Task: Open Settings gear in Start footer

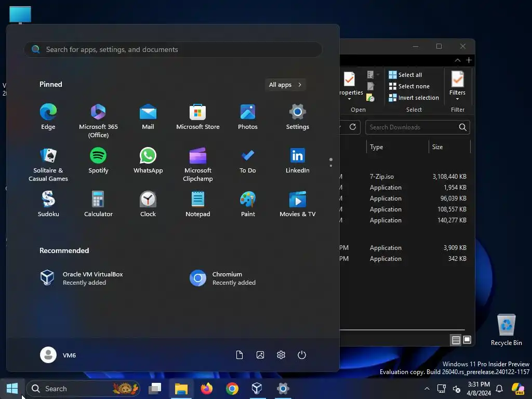Action: coord(281,355)
